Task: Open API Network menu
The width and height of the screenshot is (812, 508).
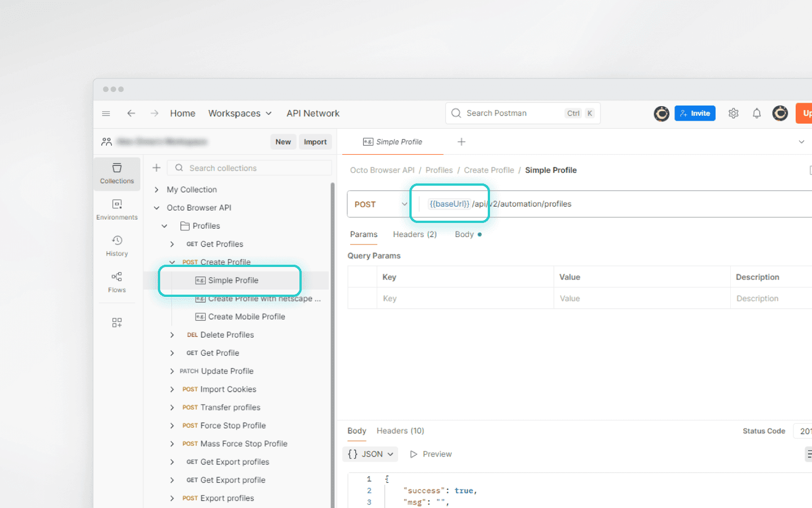Action: tap(313, 113)
